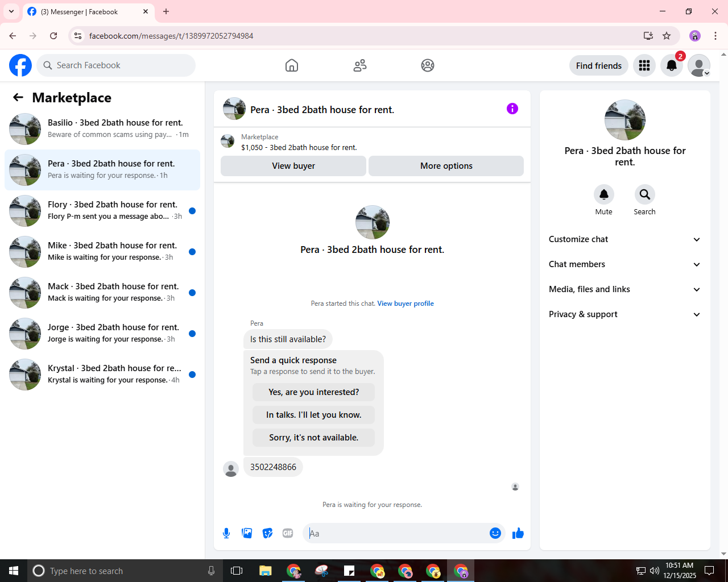Mute this conversation with bell icon

(x=604, y=194)
